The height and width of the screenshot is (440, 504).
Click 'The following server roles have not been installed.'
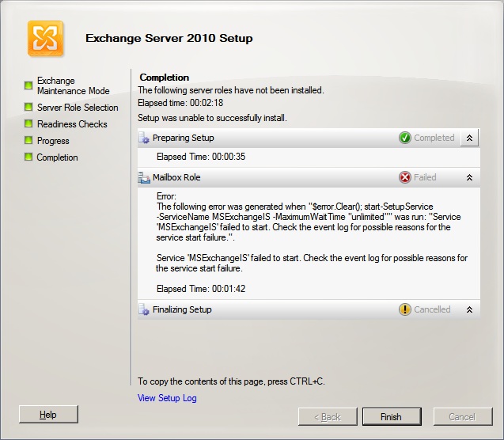click(x=231, y=90)
